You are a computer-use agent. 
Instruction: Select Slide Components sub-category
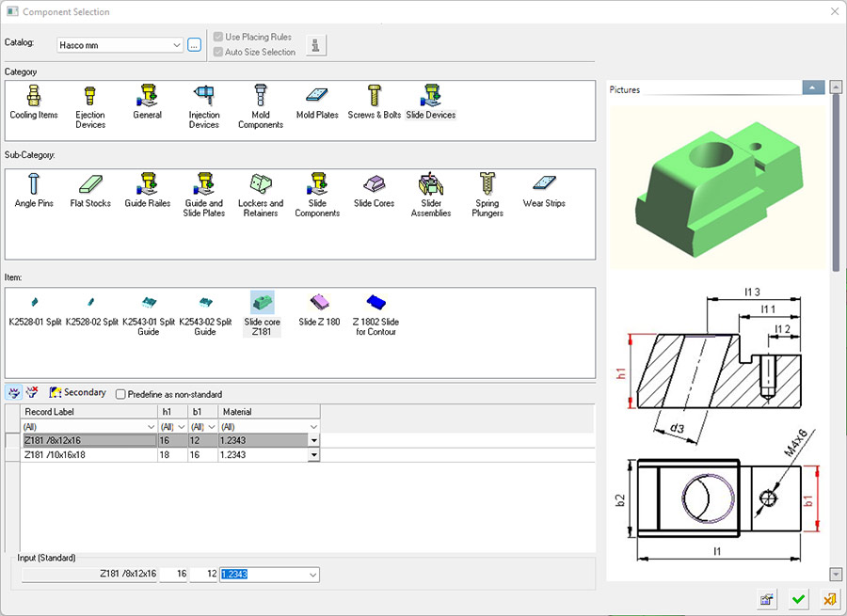[317, 196]
